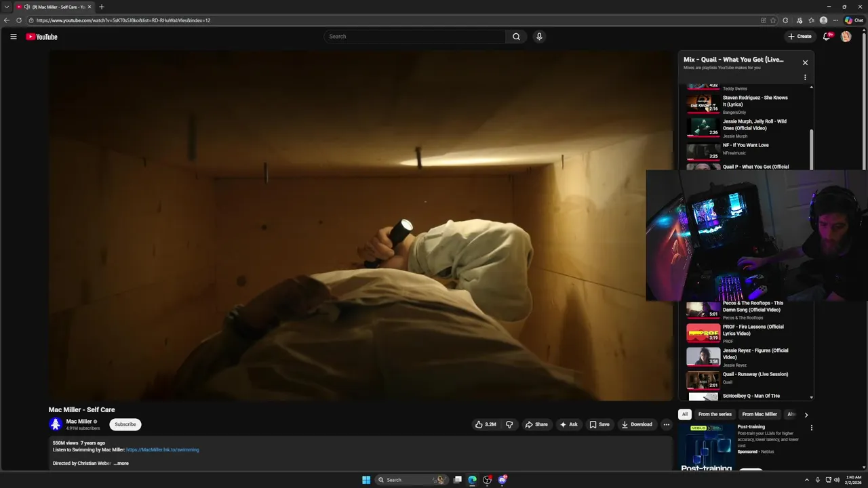Switch to the Mac Miller Self Care tab

point(54,7)
